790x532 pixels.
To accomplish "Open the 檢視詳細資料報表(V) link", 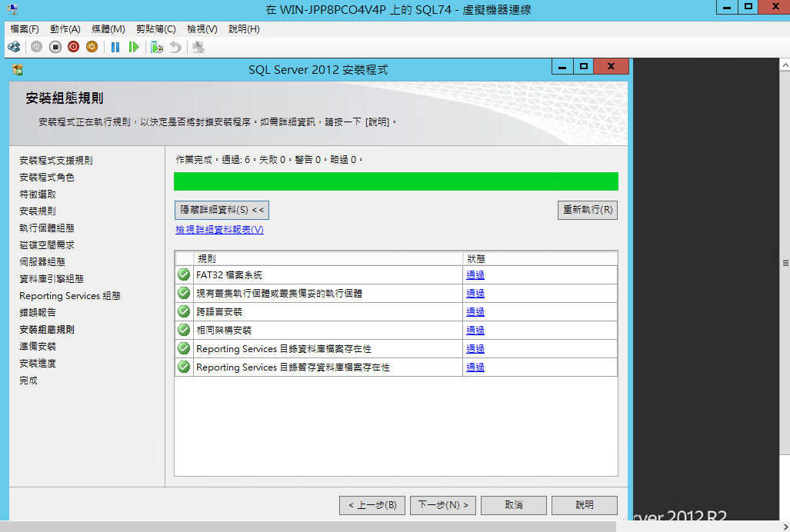I will 220,230.
